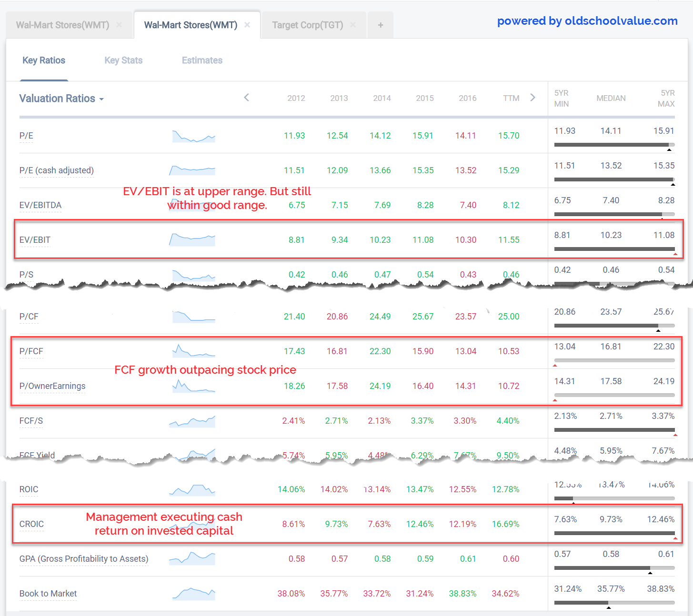This screenshot has width=693, height=616.
Task: Open the FCF/S label
Action: (31, 421)
